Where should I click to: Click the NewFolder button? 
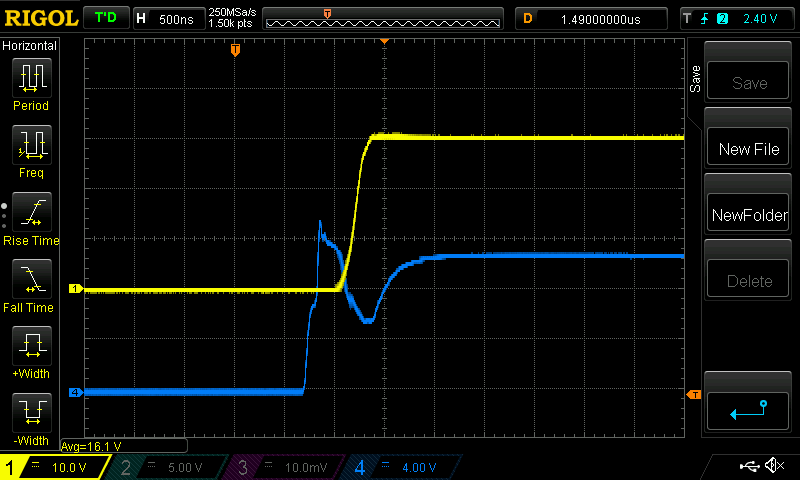point(748,215)
